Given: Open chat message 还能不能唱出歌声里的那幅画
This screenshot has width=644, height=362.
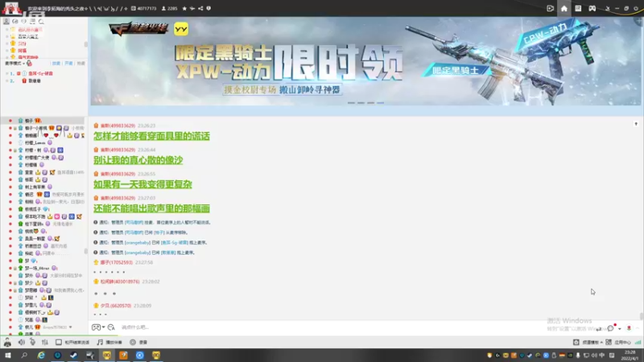Looking at the screenshot, I should click(151, 208).
